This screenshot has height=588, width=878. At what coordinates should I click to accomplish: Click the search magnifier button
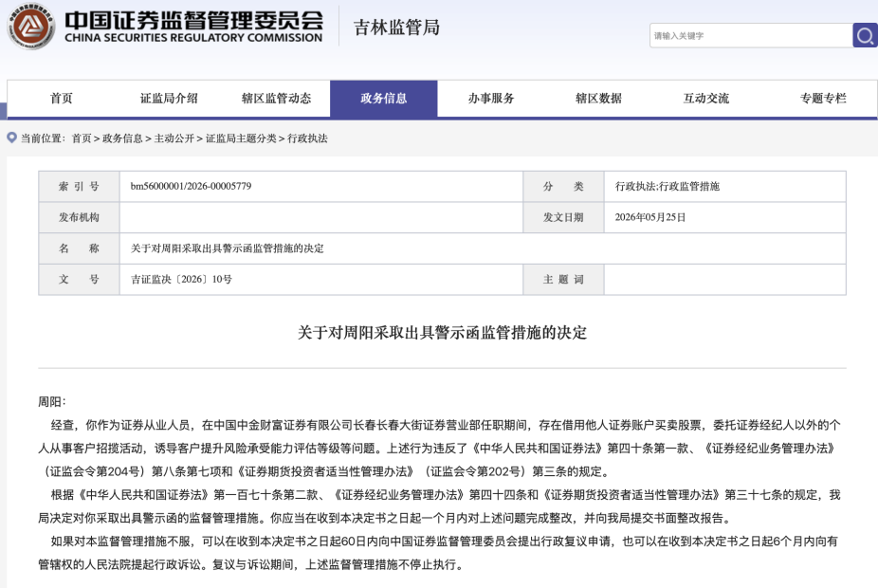click(865, 35)
